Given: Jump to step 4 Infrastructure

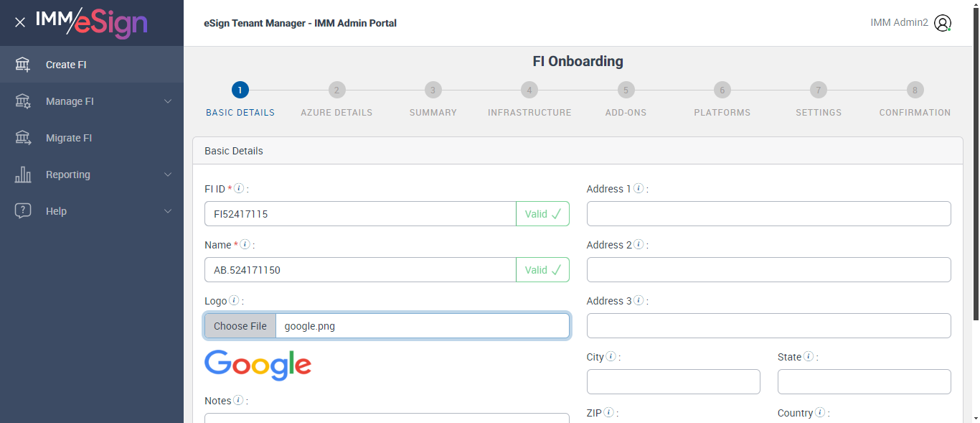Looking at the screenshot, I should click(x=529, y=90).
